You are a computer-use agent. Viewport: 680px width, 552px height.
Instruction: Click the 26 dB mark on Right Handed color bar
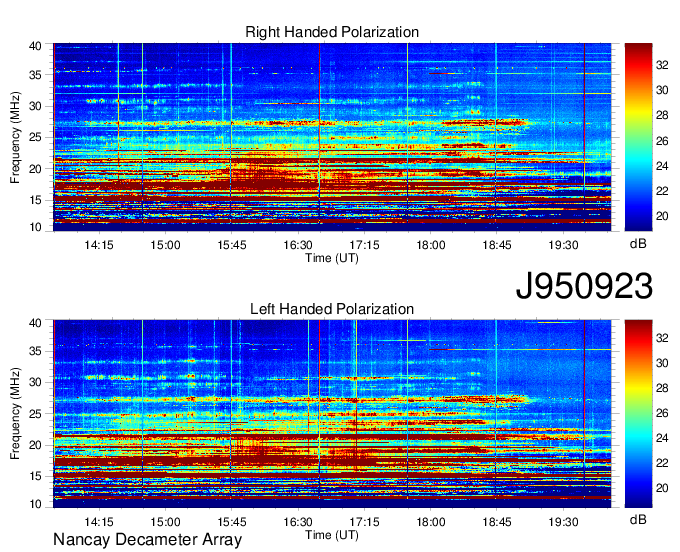pos(662,141)
